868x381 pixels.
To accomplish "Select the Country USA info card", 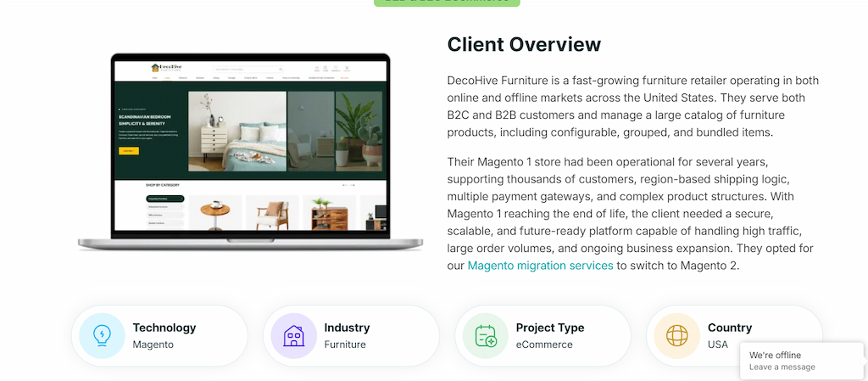I will tap(735, 335).
